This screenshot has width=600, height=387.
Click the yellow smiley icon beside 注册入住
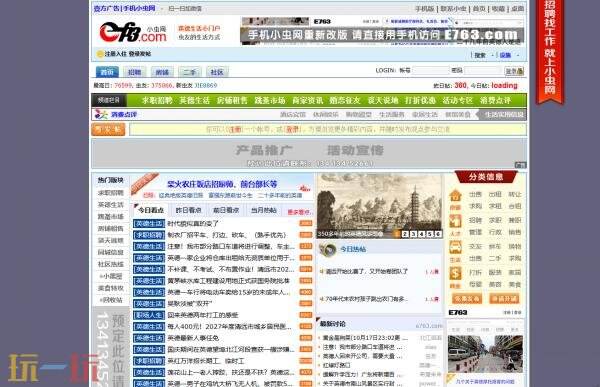pyautogui.click(x=100, y=54)
